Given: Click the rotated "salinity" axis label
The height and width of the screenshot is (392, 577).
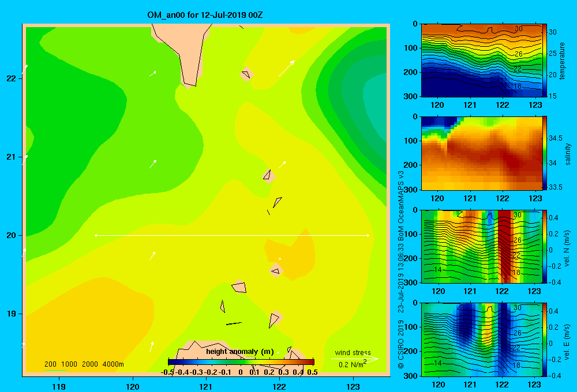Looking at the screenshot, I should pos(568,154).
